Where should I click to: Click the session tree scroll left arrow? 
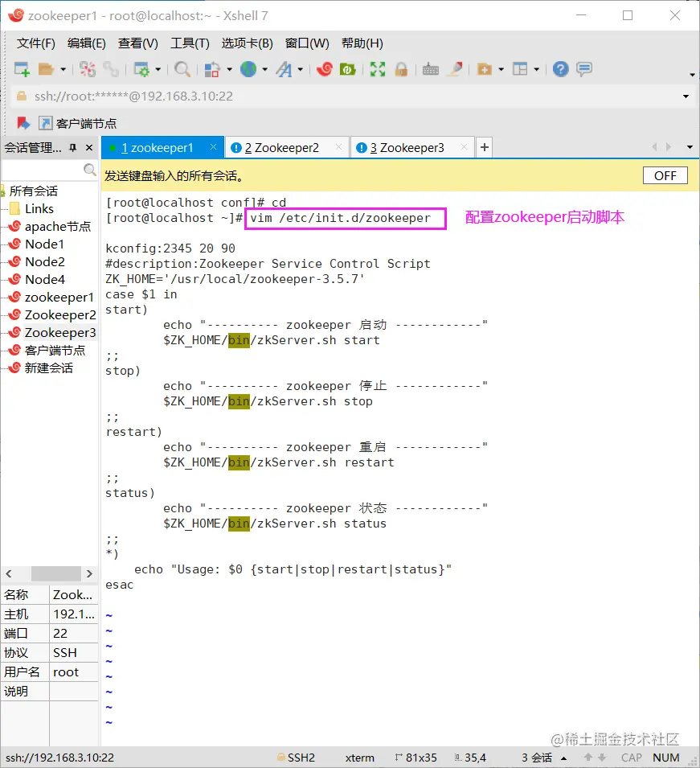click(x=8, y=573)
